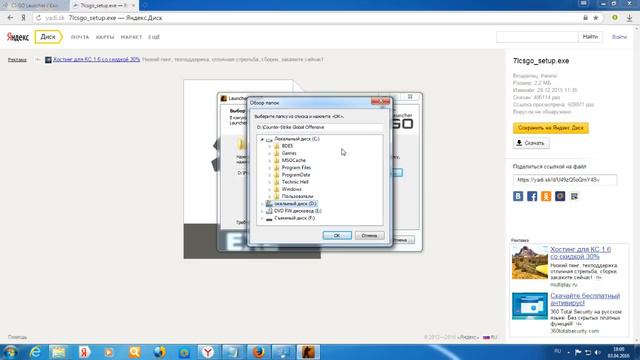The height and width of the screenshot is (360, 640).
Task: Open the Ещё menu in Yandex header
Action: pos(154,37)
